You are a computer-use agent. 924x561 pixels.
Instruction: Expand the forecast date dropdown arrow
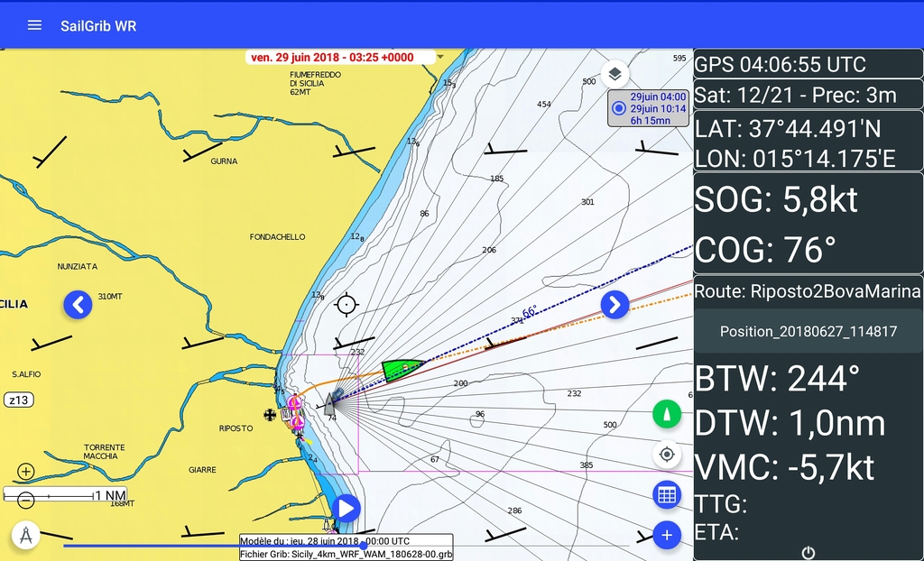[x=440, y=57]
